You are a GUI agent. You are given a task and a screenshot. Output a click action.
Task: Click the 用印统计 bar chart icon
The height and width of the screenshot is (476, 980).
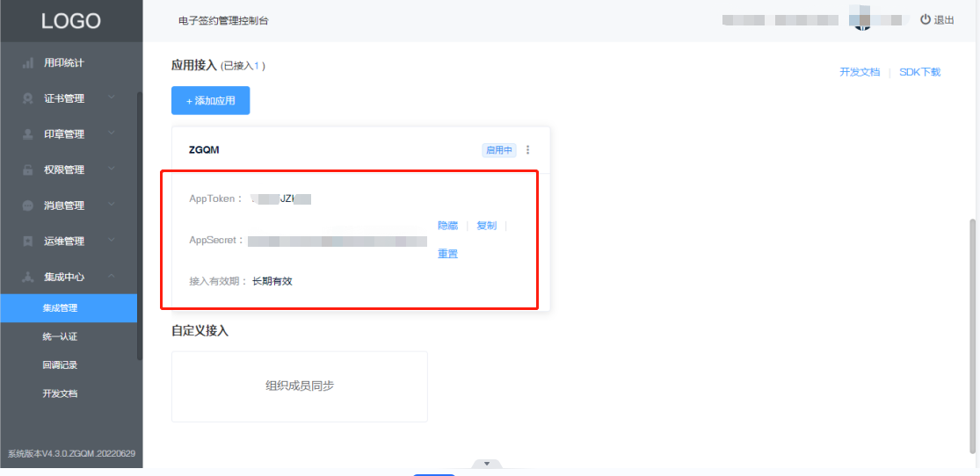[x=27, y=63]
